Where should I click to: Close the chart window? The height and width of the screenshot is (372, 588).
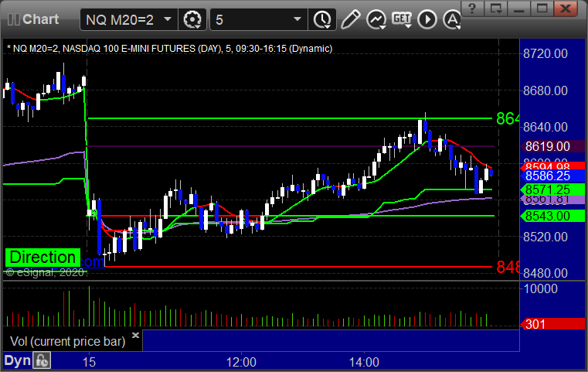(x=566, y=8)
